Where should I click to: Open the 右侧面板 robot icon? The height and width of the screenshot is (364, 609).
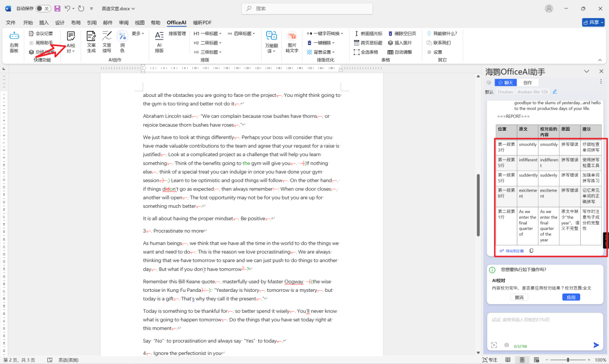point(14,42)
